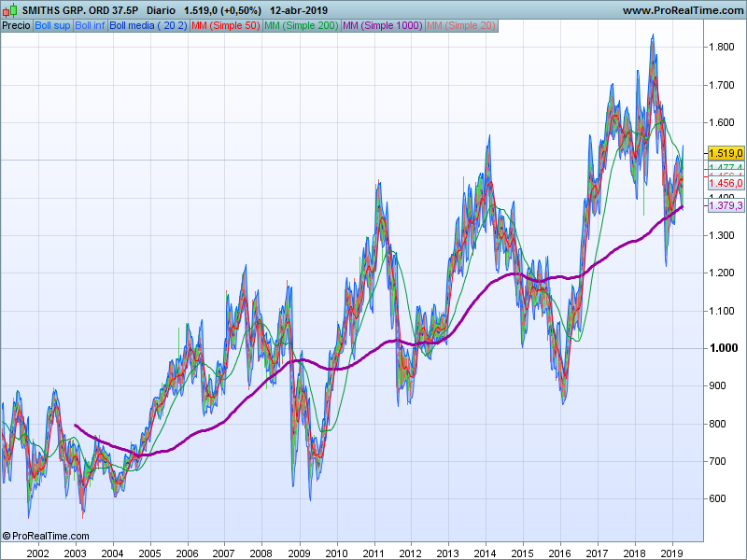
Task: Click the 2008 year label on the time axis
Action: tap(261, 553)
